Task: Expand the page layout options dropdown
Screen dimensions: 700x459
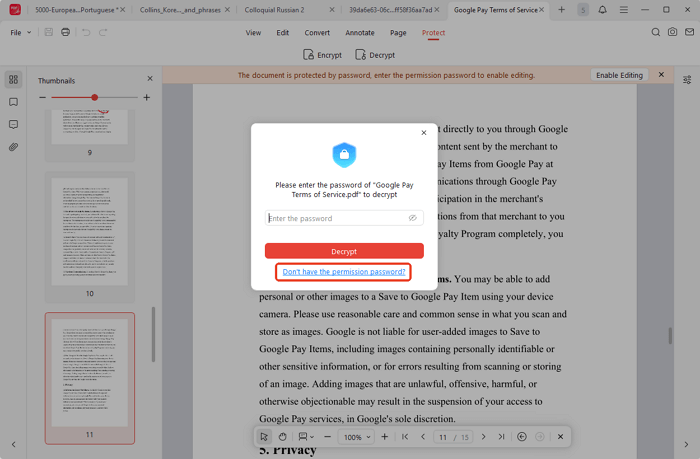Action: (305, 437)
